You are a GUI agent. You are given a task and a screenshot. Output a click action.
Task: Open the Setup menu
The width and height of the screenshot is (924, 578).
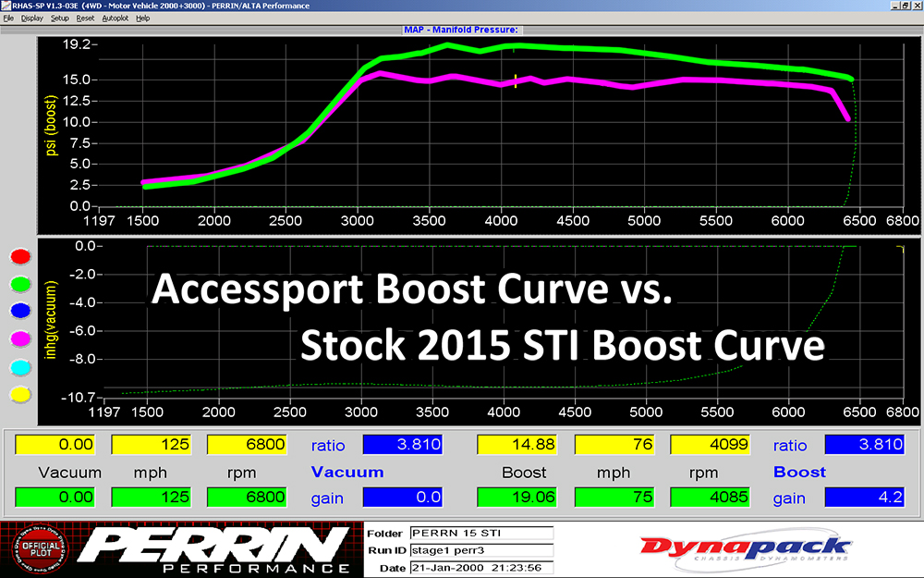coord(59,18)
